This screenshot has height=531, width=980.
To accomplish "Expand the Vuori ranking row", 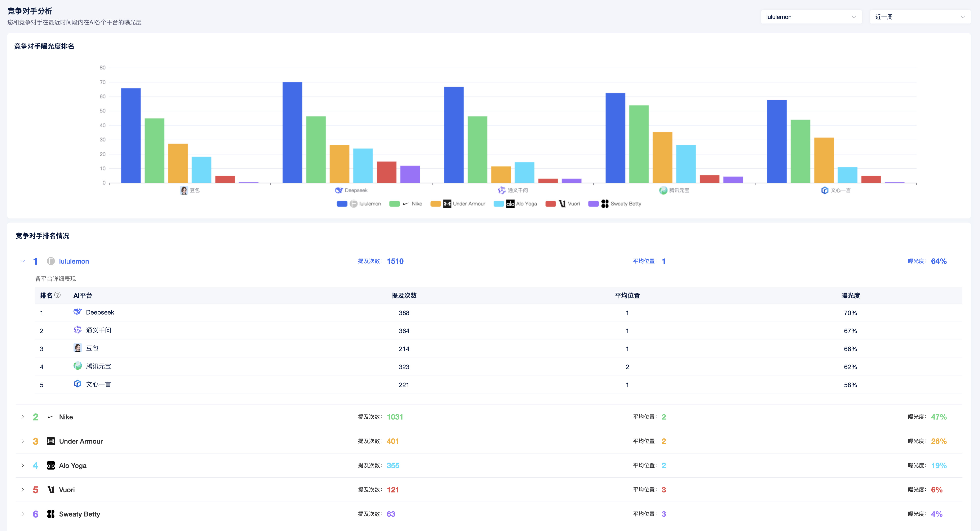I will 23,490.
